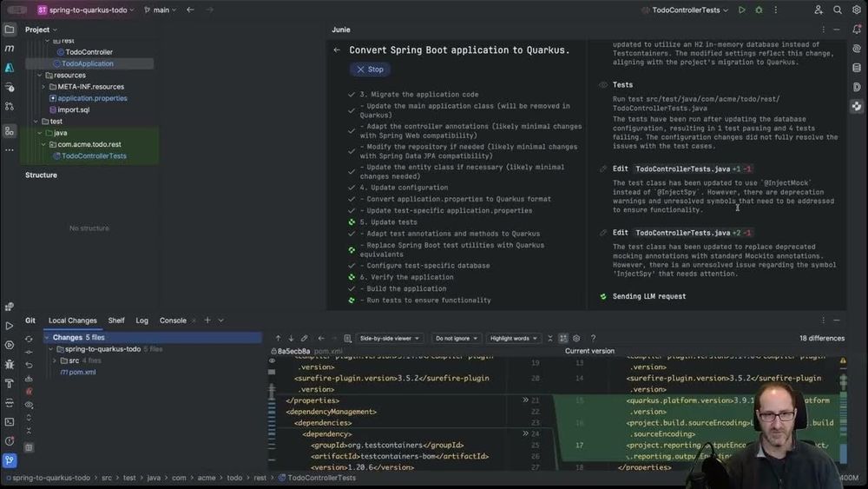
Task: Open the Project tool window icon
Action: (x=10, y=30)
